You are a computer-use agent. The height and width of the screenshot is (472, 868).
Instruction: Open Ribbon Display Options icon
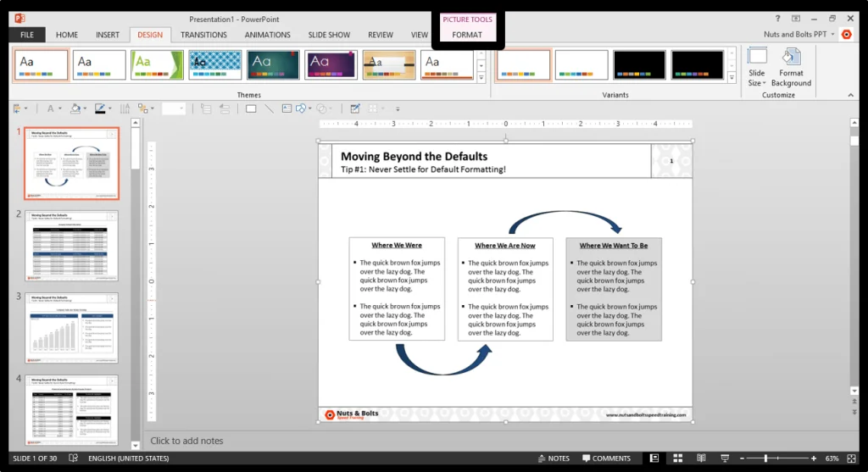[795, 19]
